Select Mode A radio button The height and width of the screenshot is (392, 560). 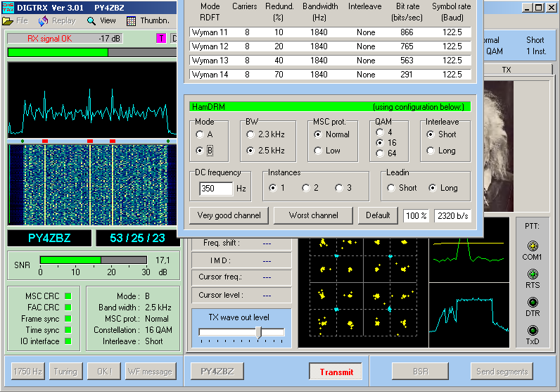pyautogui.click(x=200, y=134)
